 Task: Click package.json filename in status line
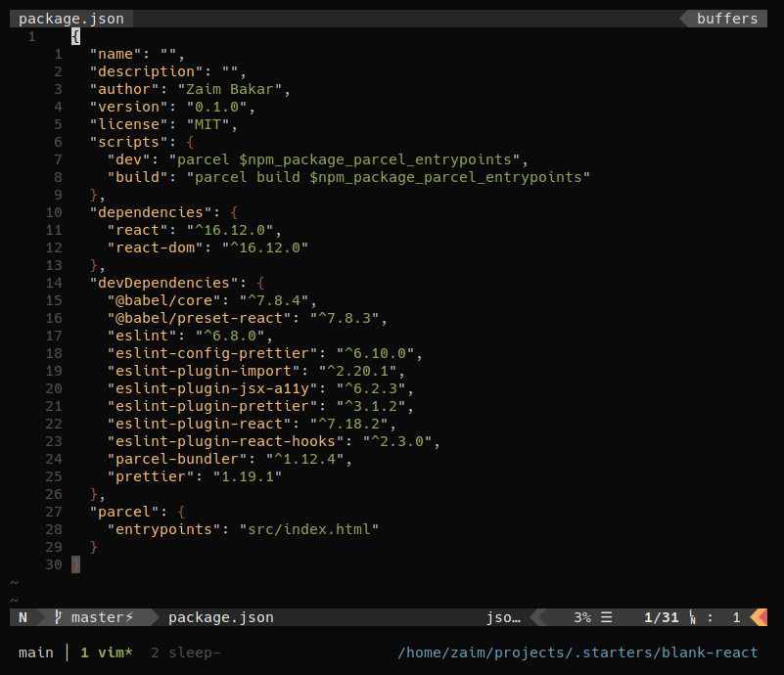(x=221, y=617)
